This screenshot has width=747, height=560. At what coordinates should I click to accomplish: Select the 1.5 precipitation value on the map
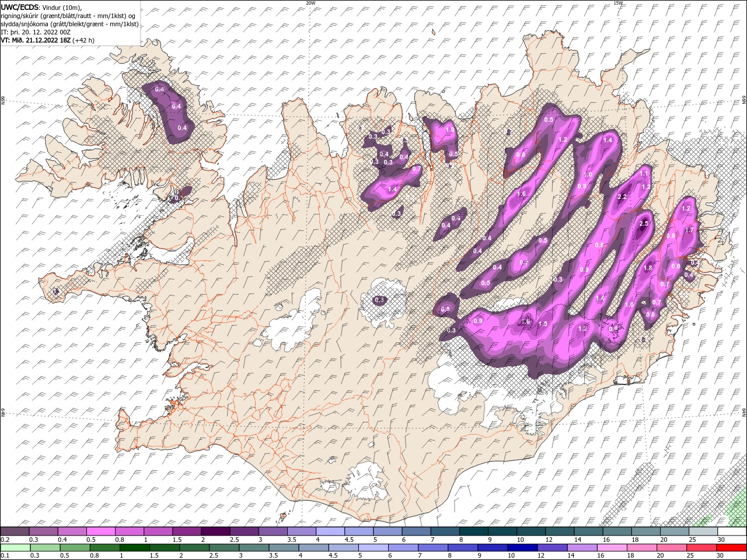[x=543, y=324]
